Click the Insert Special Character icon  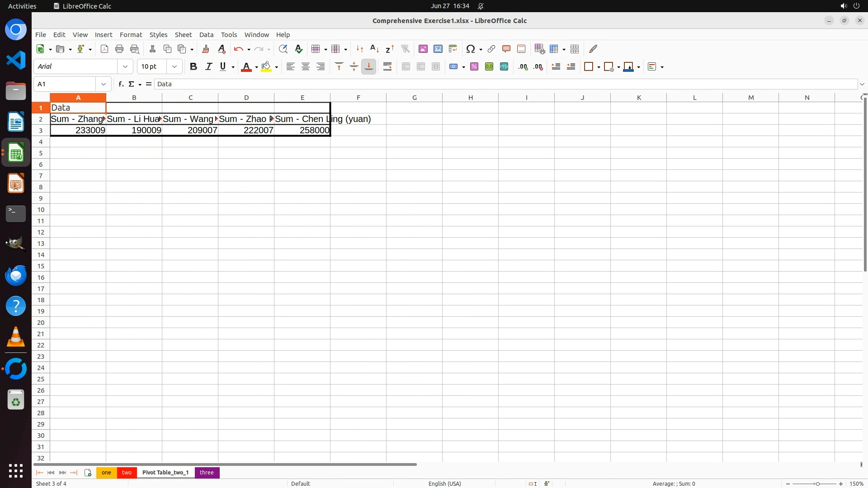coord(471,49)
